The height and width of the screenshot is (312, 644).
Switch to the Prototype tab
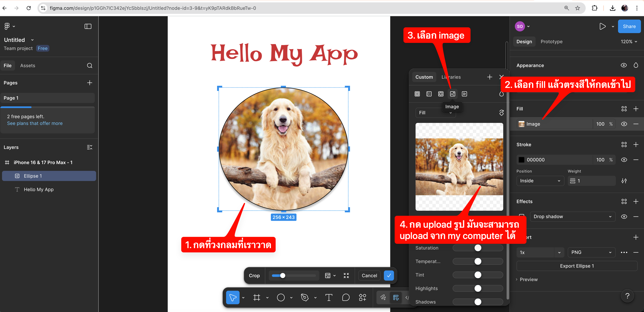[551, 42]
